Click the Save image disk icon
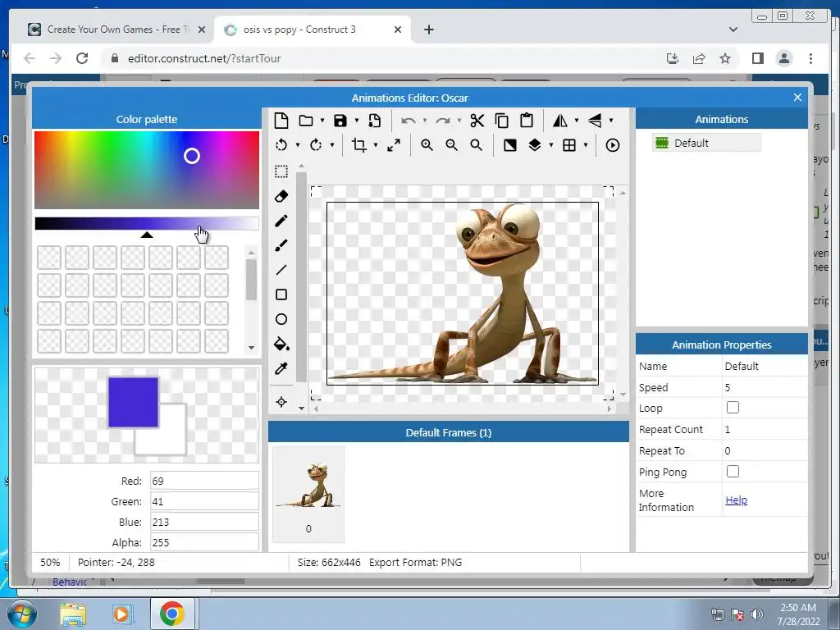Image resolution: width=840 pixels, height=630 pixels. point(340,121)
